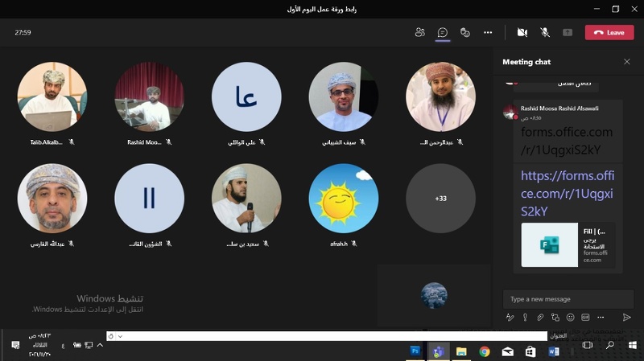Launch Google Chrome from taskbar
The width and height of the screenshot is (644, 361).
click(485, 351)
